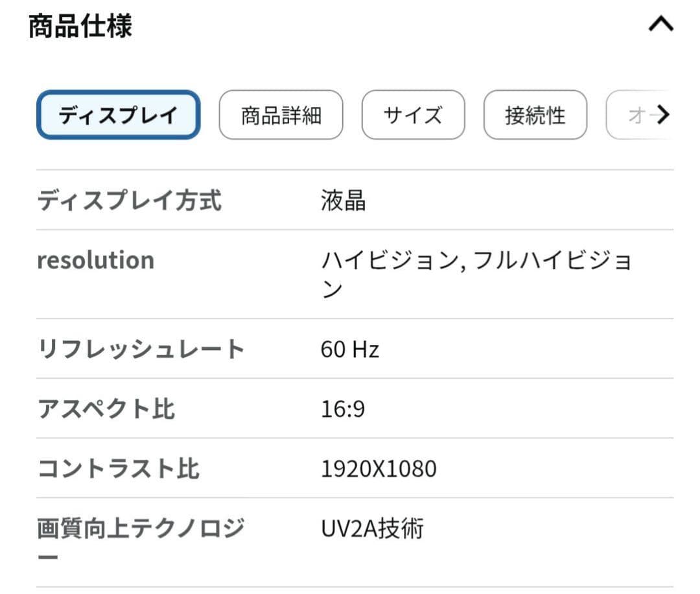Switch to the 商品詳細 tab
Screen dimensions: 700x594
(x=281, y=114)
